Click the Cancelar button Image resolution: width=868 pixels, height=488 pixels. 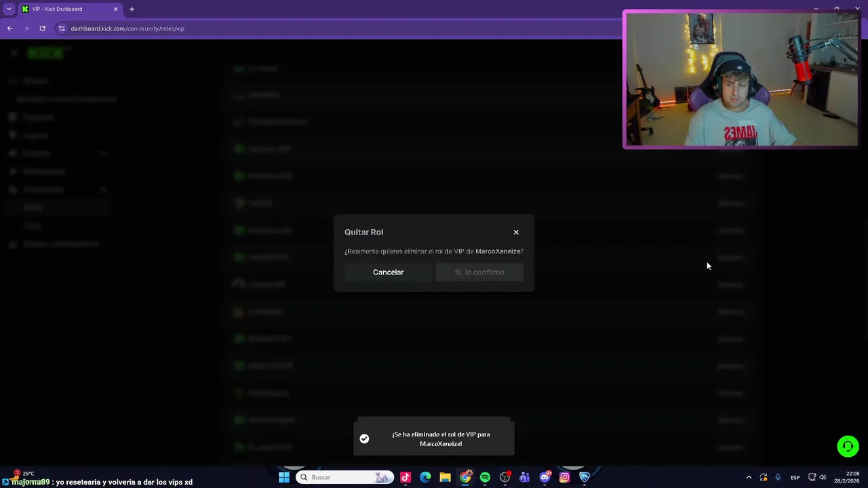388,272
